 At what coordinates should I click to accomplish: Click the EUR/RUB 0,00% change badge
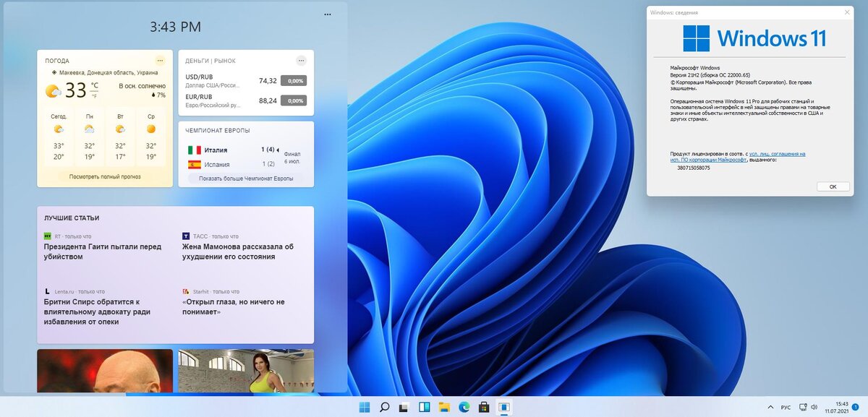(293, 100)
